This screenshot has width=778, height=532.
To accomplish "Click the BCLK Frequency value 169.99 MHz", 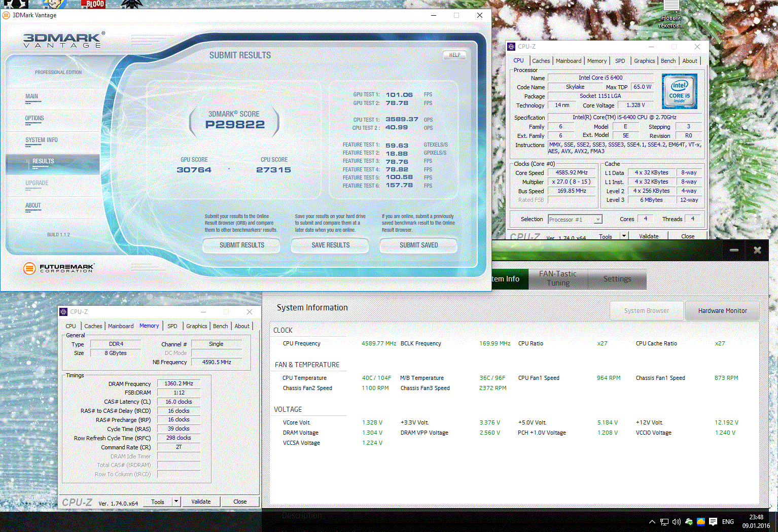I will click(495, 343).
